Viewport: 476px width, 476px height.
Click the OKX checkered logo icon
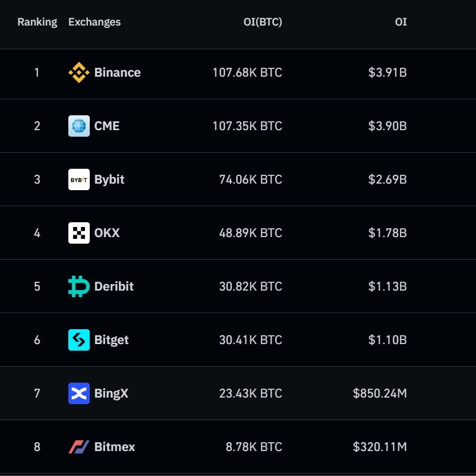point(78,233)
